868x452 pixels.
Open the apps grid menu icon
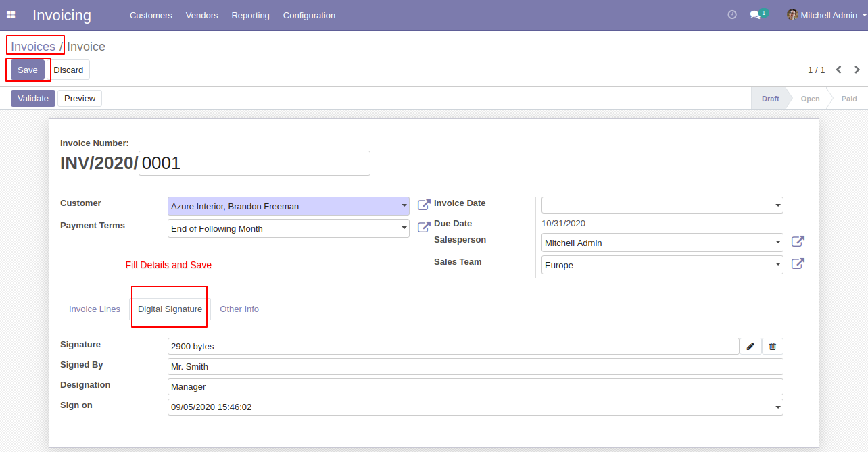pyautogui.click(x=11, y=15)
